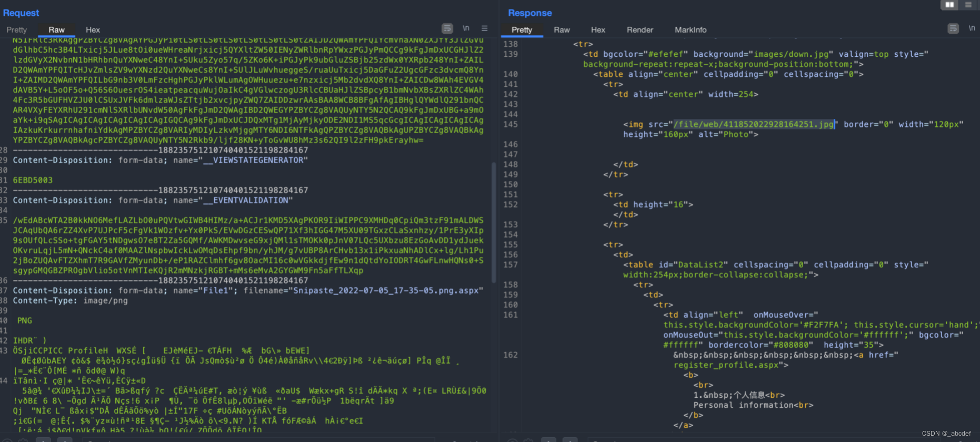980x442 pixels.
Task: Toggle word wrap in the Request pane
Action: click(447, 28)
